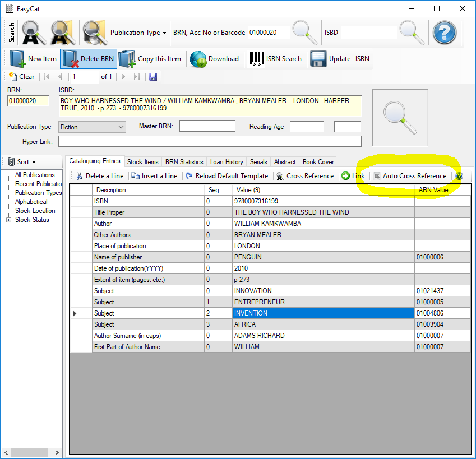This screenshot has height=459, width=476.
Task: Open the Loan History tab
Action: [226, 161]
